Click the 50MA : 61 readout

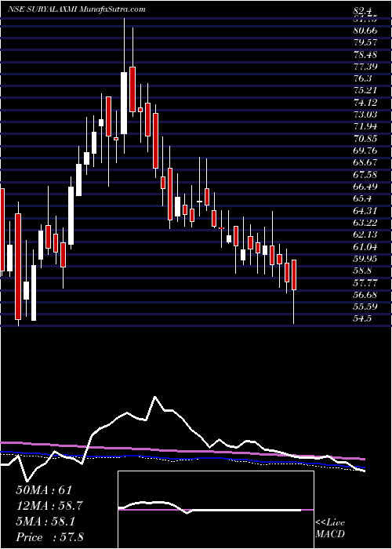point(44,490)
